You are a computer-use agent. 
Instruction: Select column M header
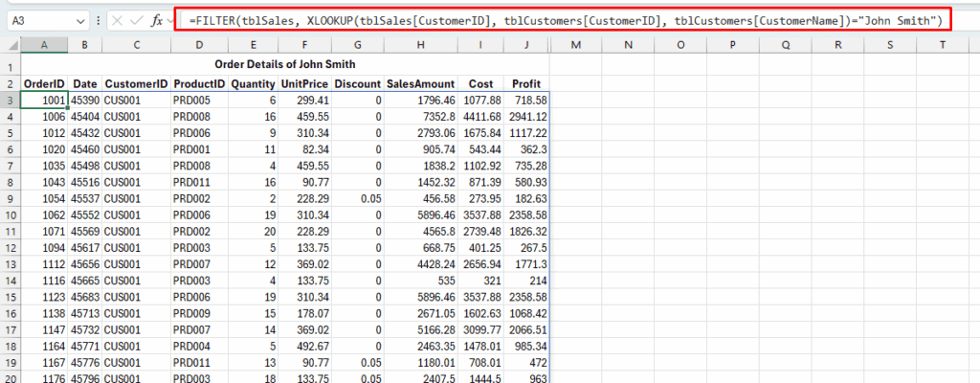[x=575, y=46]
